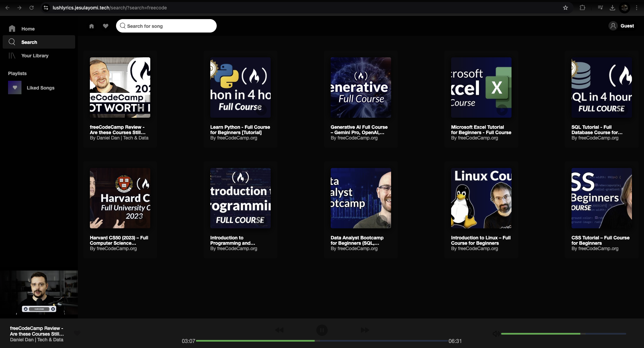Click the 03:07 elapsed time label

[x=189, y=341]
